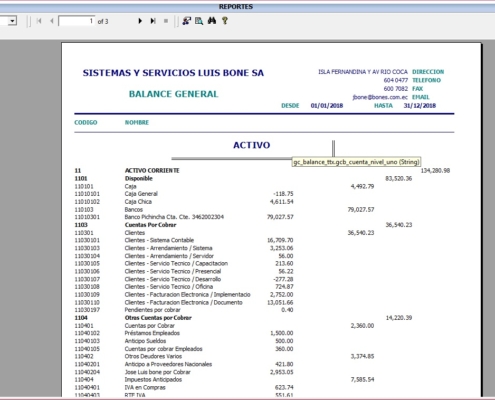Select Clientes - Servicio Tecnico / Oficina row
Image resolution: width=495 pixels, height=400 pixels.
coord(184,287)
